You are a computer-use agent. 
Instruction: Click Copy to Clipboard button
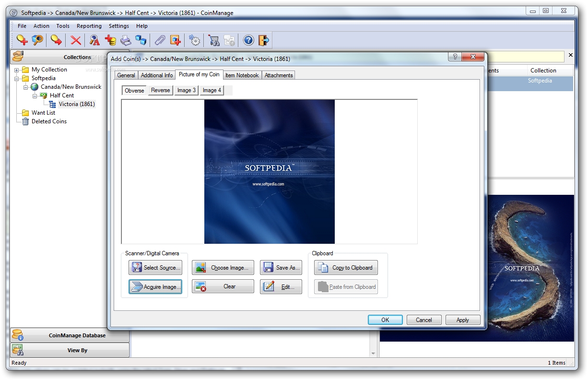[x=346, y=268]
